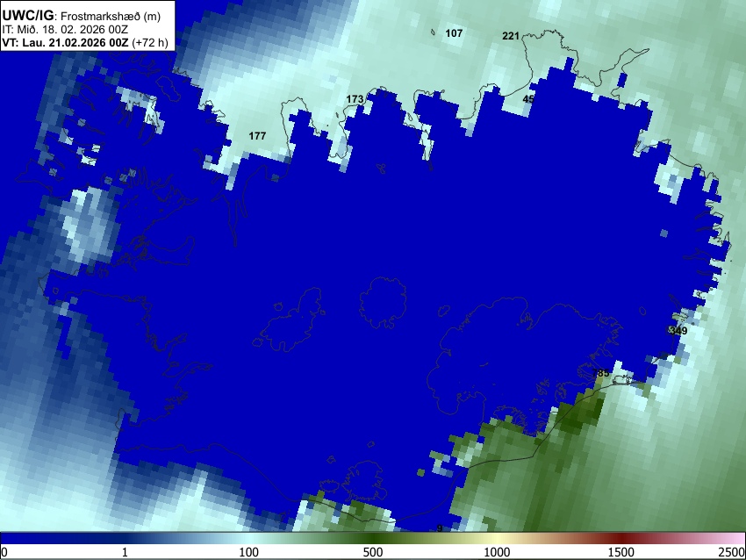Click the map value 9 on the south coast

click(x=440, y=528)
